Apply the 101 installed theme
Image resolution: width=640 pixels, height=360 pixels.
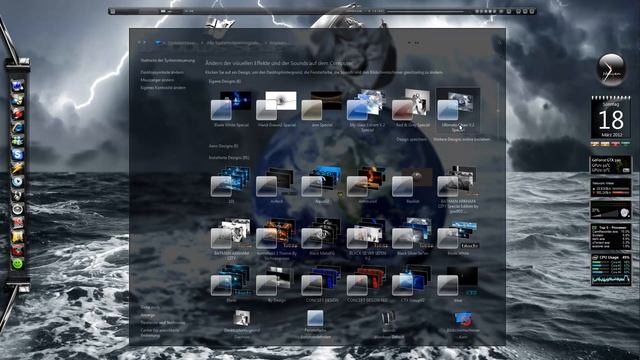(231, 184)
